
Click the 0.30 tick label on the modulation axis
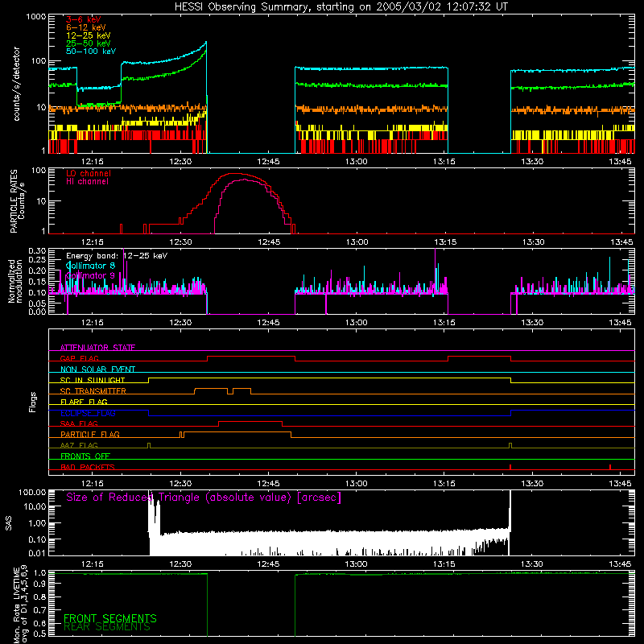(x=37, y=250)
